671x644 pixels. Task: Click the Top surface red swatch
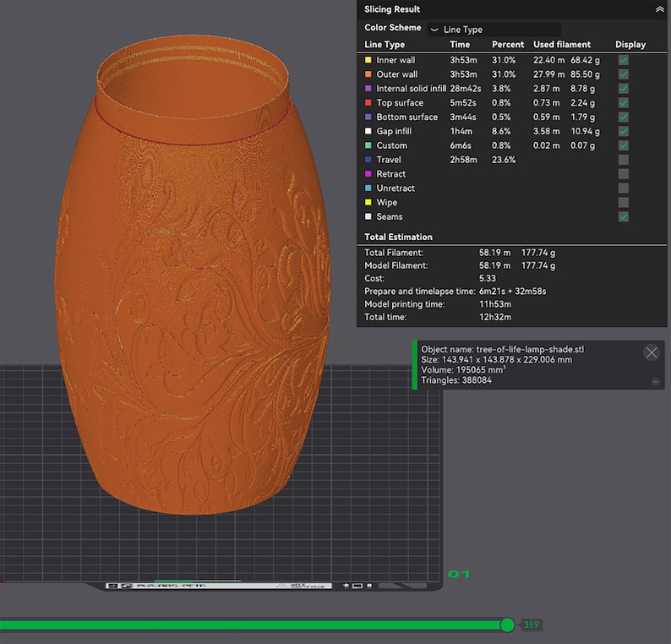point(368,103)
